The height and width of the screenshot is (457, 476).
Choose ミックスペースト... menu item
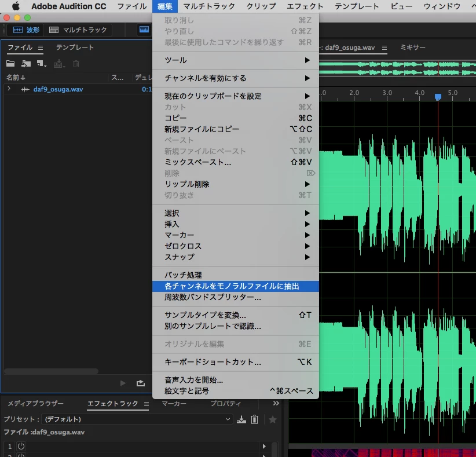coord(236,162)
